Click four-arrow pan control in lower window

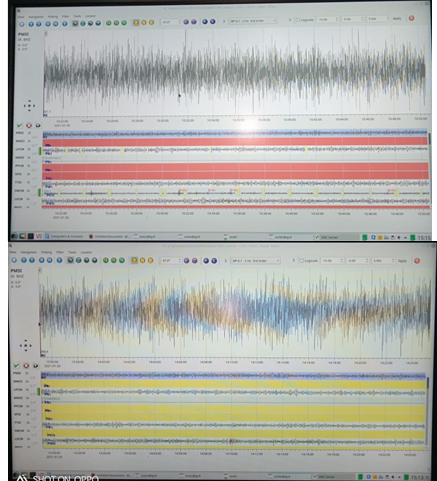click(x=26, y=346)
